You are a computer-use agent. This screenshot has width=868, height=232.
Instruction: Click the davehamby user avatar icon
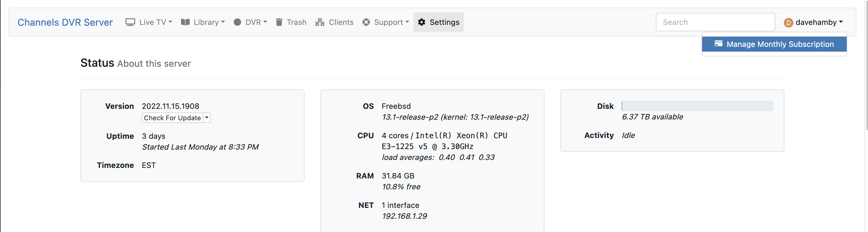coord(788,23)
